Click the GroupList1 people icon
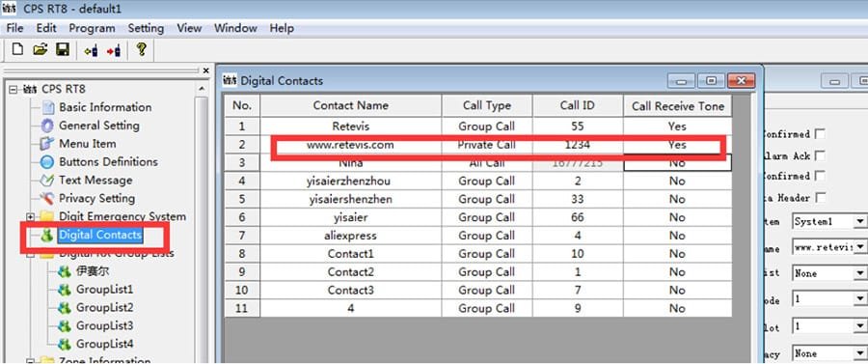 65,290
